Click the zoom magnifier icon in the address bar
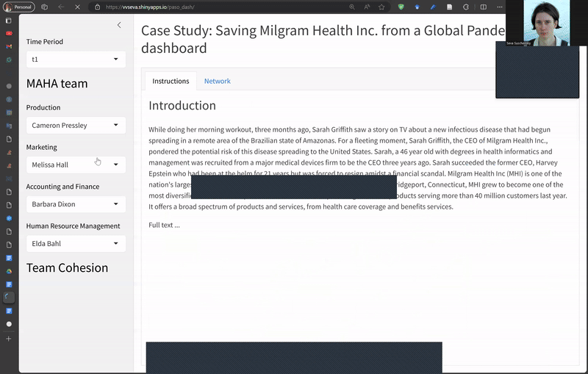This screenshot has width=588, height=374. coord(352,7)
